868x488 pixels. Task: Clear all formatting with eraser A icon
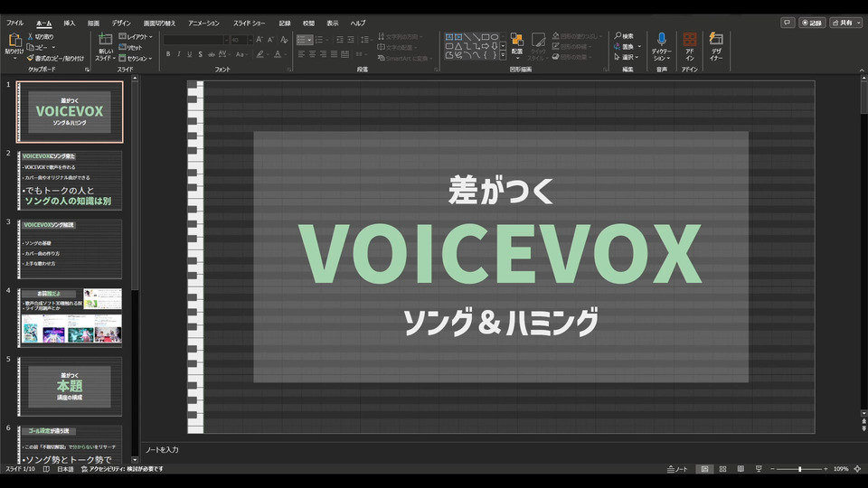click(x=284, y=40)
